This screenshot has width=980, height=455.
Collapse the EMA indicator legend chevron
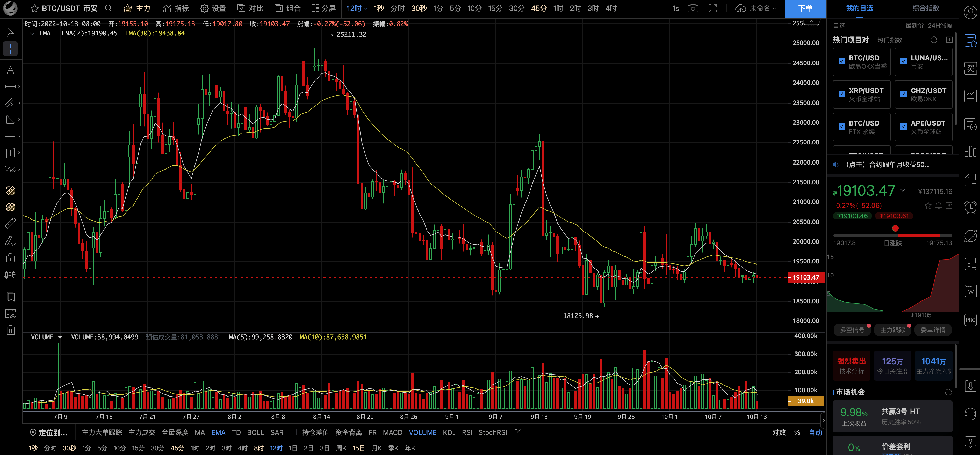tap(32, 33)
